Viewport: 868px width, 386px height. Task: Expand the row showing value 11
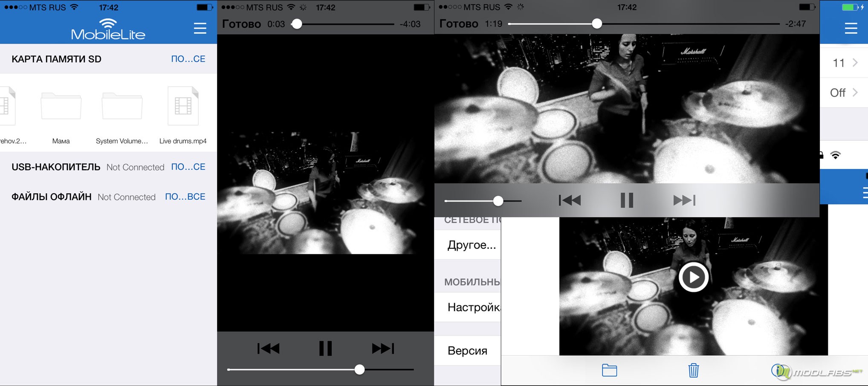click(844, 63)
